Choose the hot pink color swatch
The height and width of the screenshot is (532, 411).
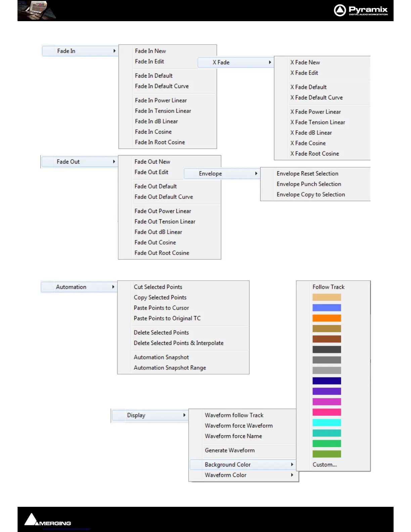click(327, 412)
